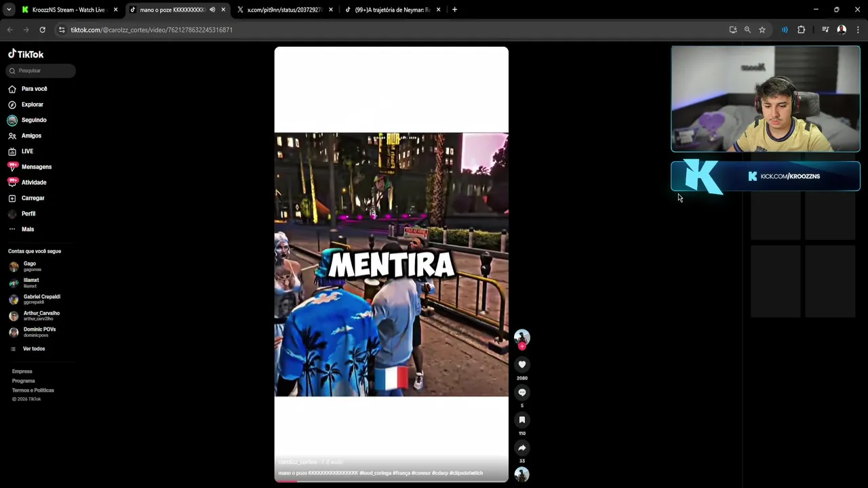
Task: Open Dominic POVs followed account
Action: point(39,332)
